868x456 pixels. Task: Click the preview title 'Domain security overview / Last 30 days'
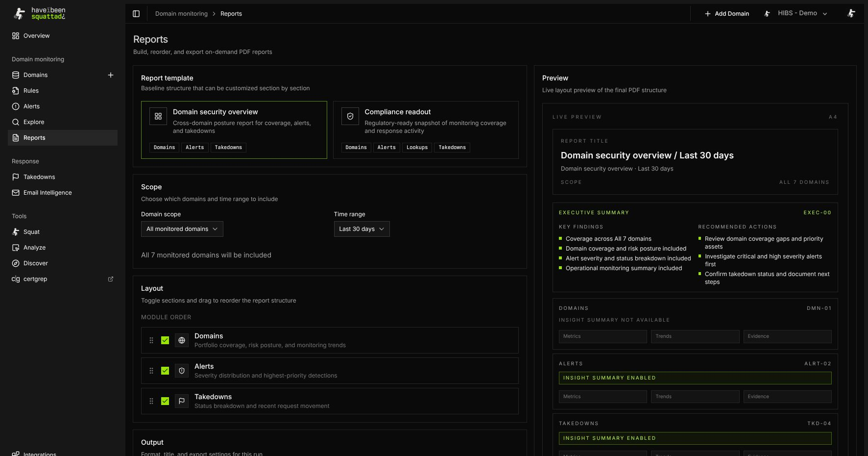(x=647, y=155)
